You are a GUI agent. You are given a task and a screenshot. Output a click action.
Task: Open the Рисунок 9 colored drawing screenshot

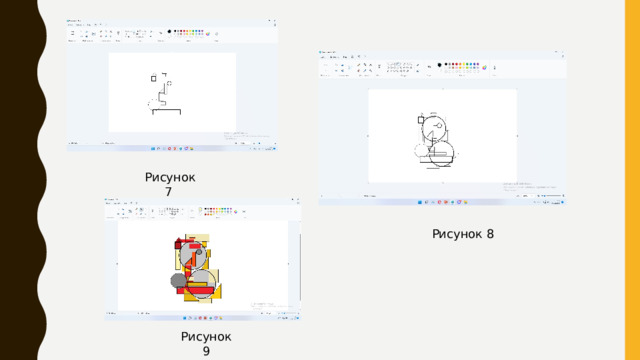click(x=202, y=259)
